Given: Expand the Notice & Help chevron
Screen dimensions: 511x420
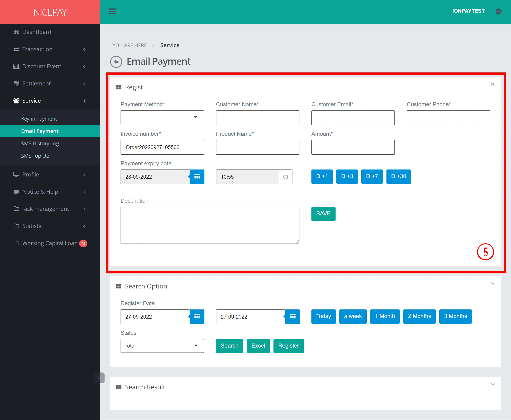Looking at the screenshot, I should pyautogui.click(x=84, y=192).
